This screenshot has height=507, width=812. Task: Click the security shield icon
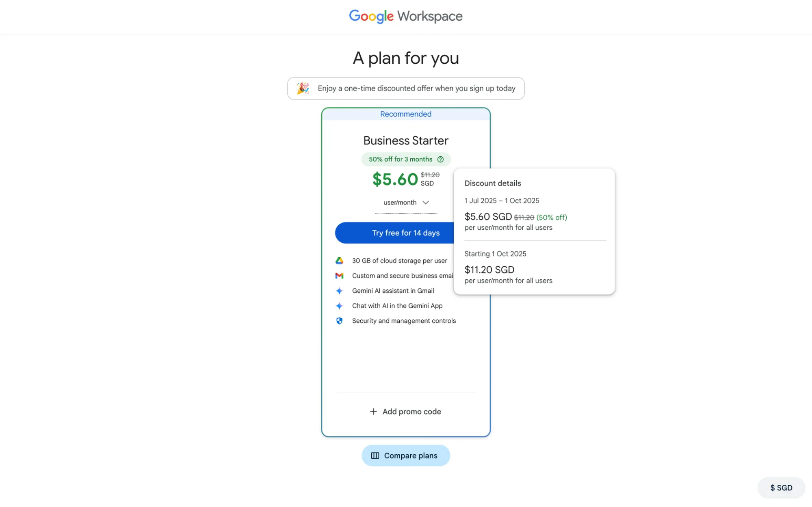339,321
